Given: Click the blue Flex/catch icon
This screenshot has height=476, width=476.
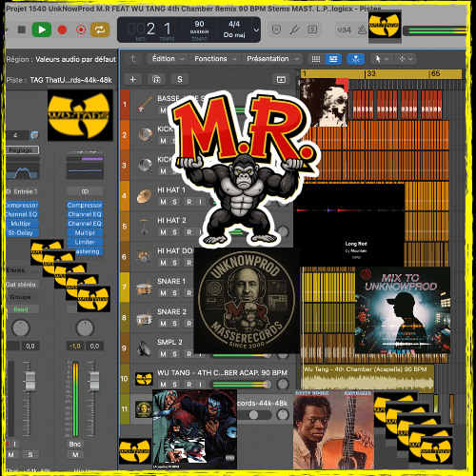Looking at the screenshot, I should (x=355, y=59).
